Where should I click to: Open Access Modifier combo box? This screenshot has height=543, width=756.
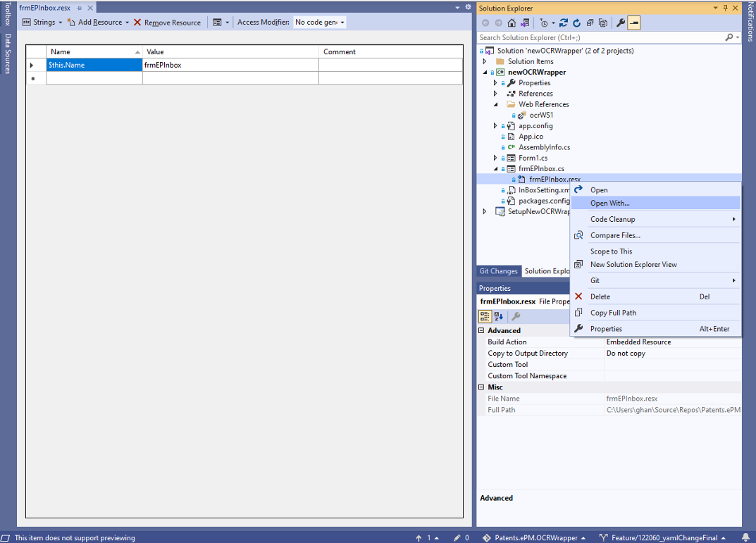(x=320, y=22)
